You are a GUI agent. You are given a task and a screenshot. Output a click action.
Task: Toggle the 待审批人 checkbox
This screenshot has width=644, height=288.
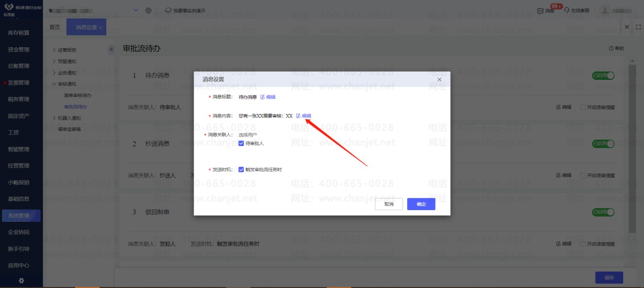[241, 143]
